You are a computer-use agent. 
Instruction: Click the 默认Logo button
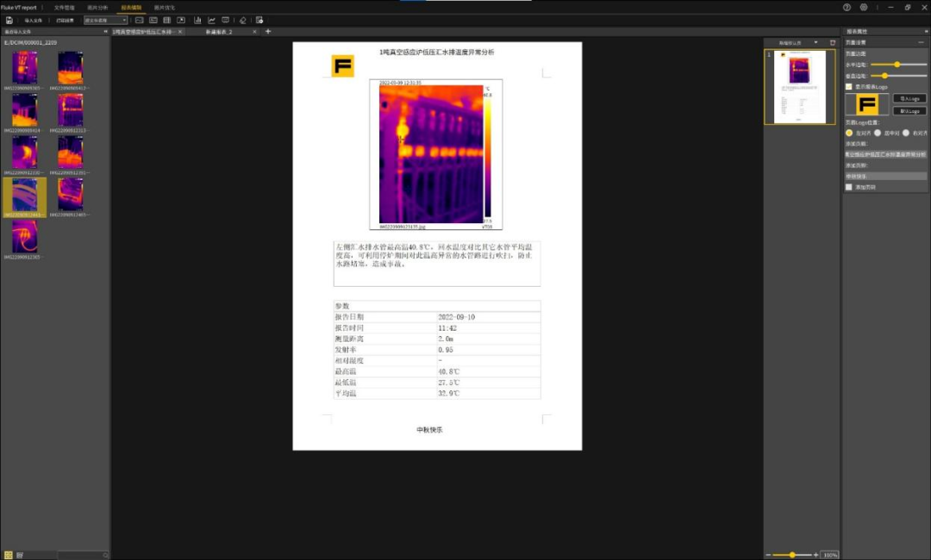909,111
